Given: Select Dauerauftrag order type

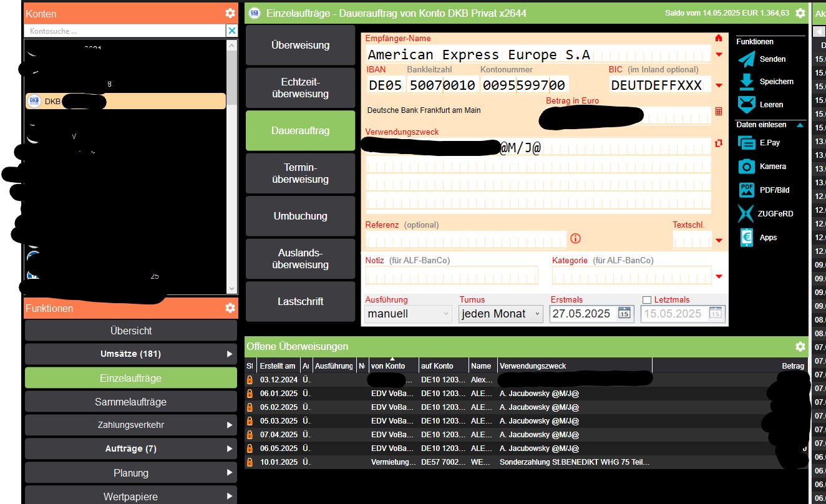Looking at the screenshot, I should 300,130.
